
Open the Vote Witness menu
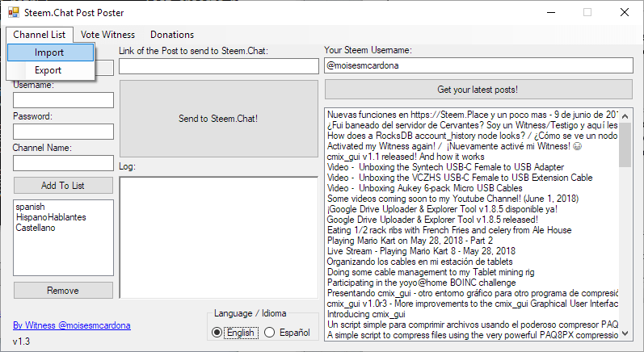coord(107,35)
